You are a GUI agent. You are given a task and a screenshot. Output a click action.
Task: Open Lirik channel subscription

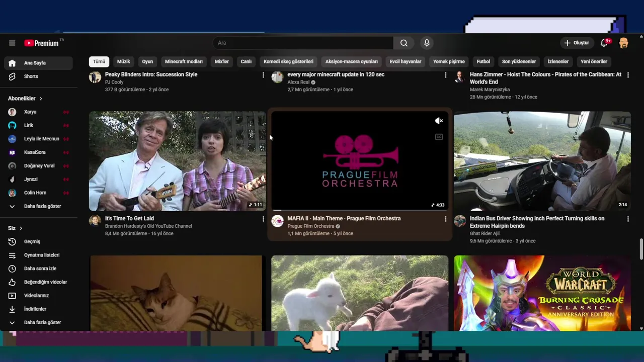tap(39, 125)
